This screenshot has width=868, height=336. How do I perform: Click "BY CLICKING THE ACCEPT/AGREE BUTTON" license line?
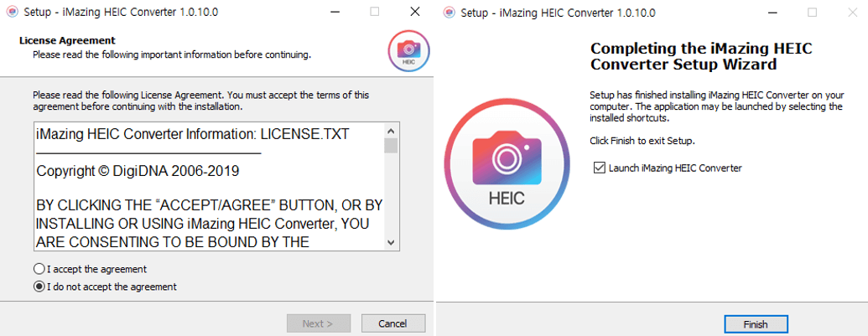pos(210,206)
